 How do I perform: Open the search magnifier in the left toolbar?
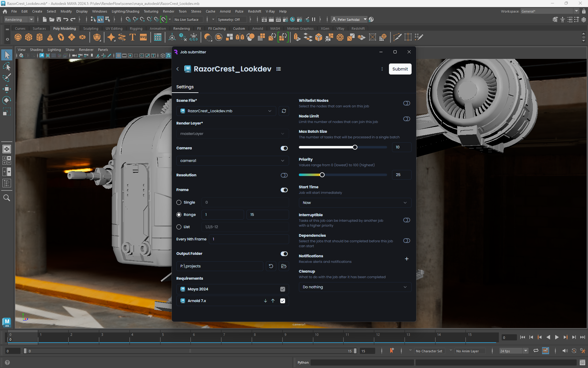click(7, 198)
